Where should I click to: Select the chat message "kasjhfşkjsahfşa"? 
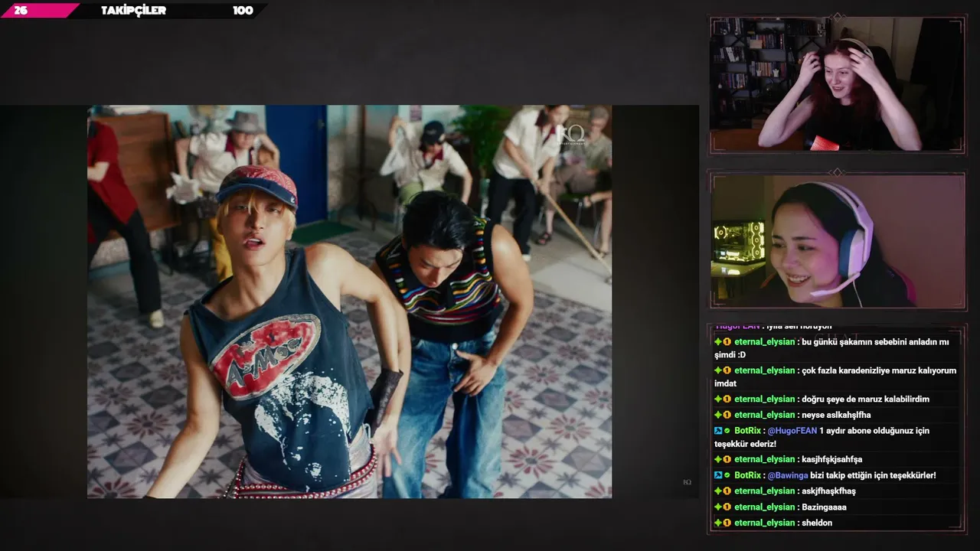tap(831, 459)
